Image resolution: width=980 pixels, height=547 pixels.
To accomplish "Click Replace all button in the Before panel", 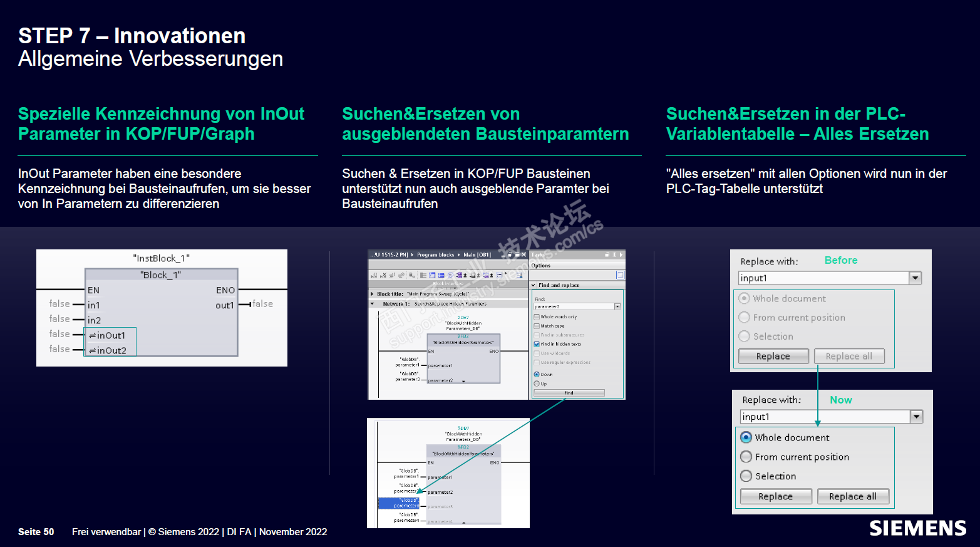I will click(x=849, y=356).
